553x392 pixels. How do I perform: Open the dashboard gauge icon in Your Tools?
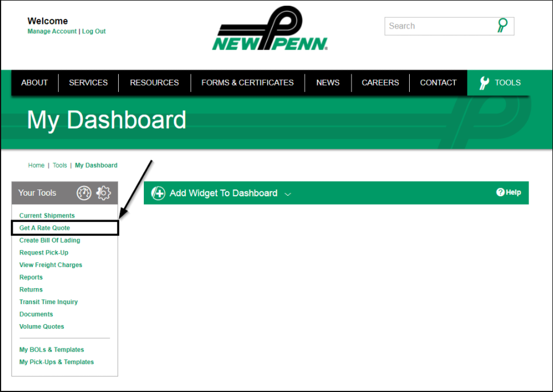84,193
